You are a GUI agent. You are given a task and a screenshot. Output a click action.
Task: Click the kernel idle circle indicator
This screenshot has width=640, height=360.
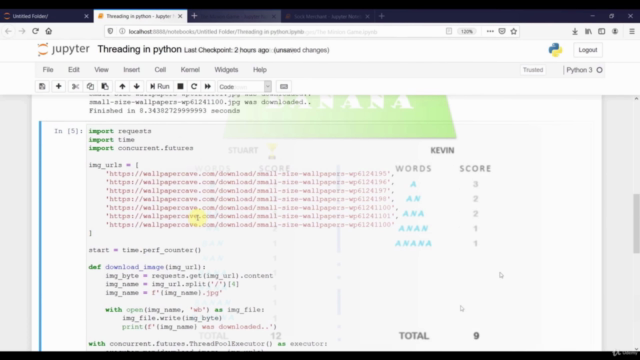(x=599, y=70)
